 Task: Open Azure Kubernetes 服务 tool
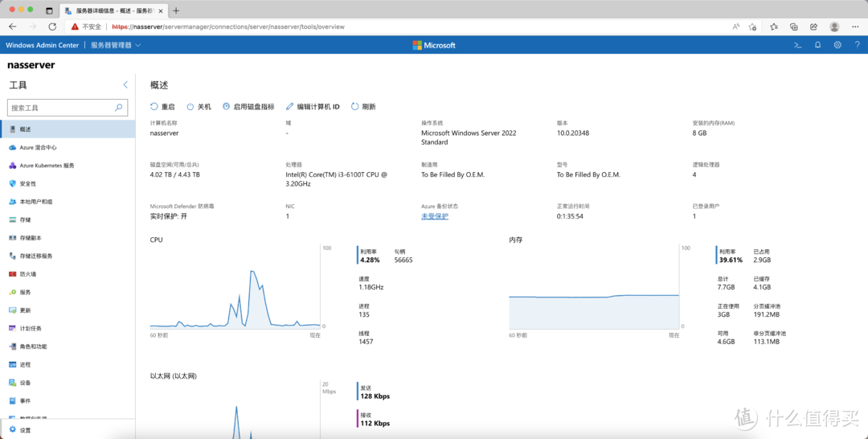68,166
